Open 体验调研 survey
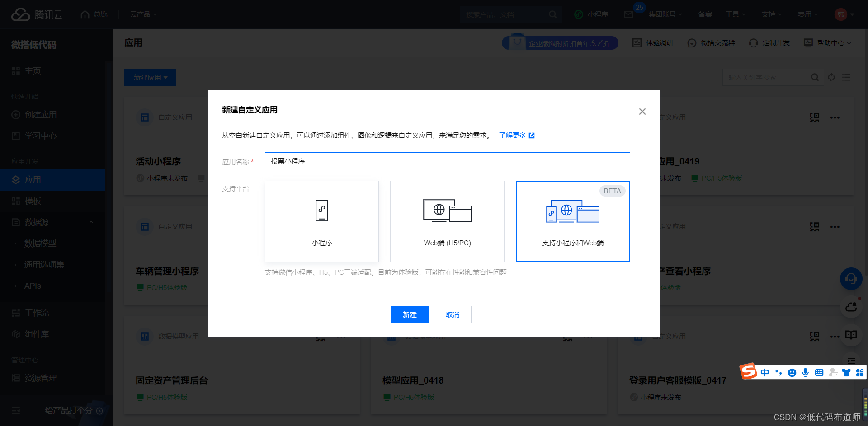Viewport: 868px width, 426px height. coord(653,43)
